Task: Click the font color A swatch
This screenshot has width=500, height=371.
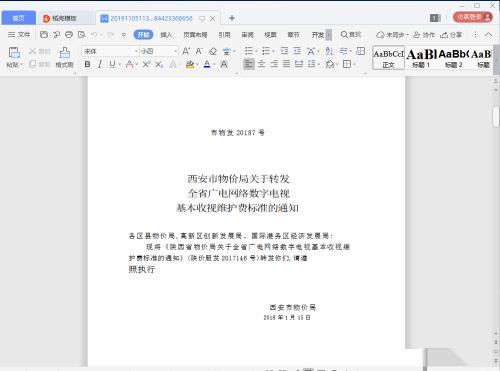Action: click(207, 64)
